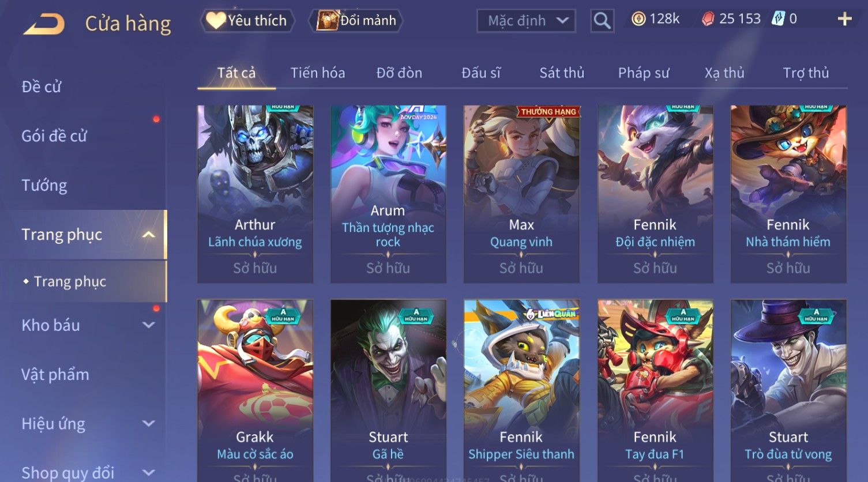Open search with the magnifying glass icon
Viewport: 868px width, 482px height.
pos(602,21)
